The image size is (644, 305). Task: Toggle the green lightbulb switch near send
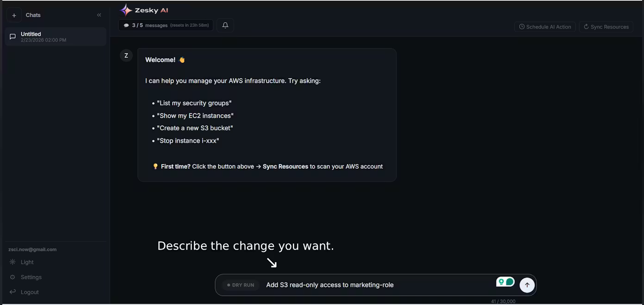click(505, 281)
